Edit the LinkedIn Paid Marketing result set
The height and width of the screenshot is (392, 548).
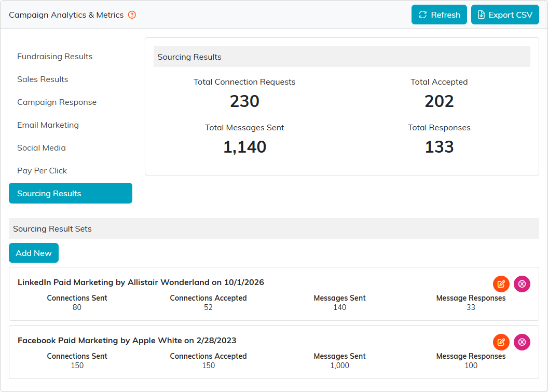[x=501, y=284]
